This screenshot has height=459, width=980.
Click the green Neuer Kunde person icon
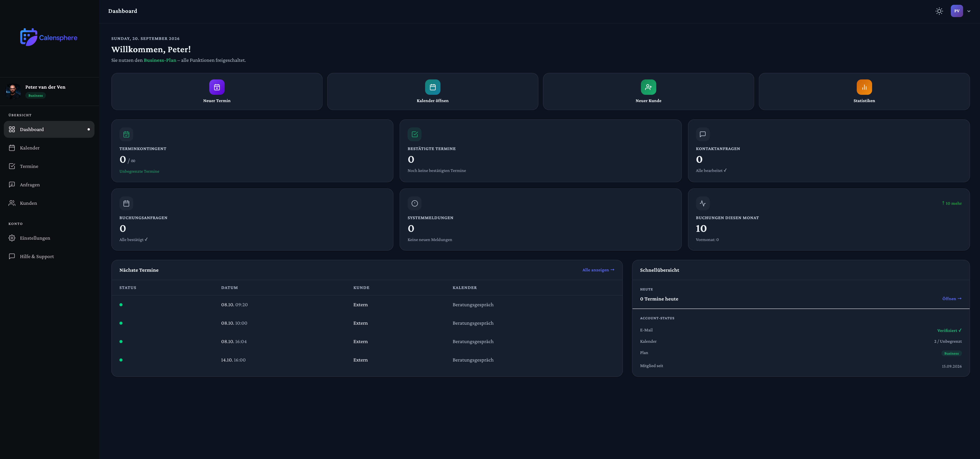tap(648, 87)
